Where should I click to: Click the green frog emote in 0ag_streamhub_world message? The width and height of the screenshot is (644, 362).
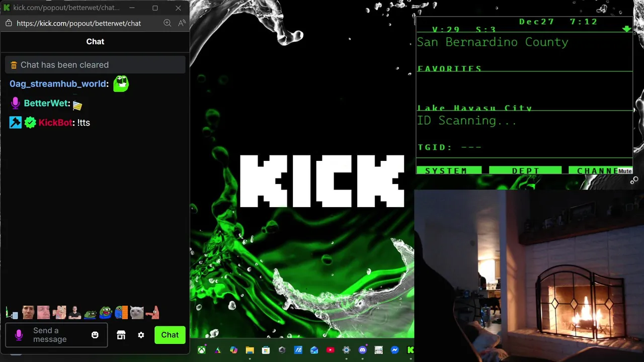coord(121,83)
